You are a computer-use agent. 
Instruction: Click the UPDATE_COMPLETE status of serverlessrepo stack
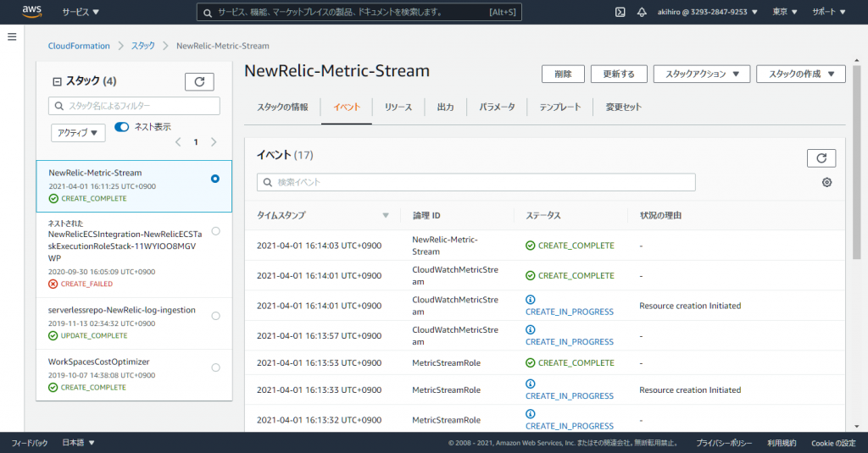tap(88, 336)
